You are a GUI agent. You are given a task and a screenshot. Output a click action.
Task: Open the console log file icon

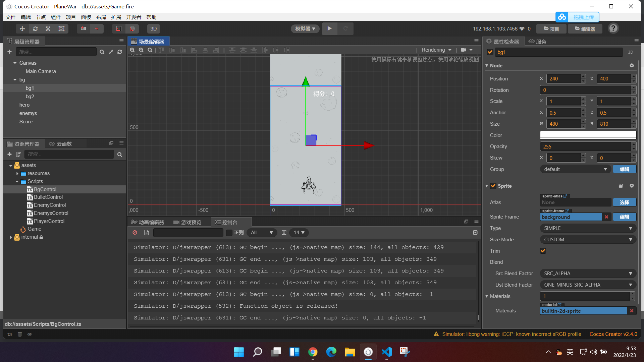tap(146, 233)
